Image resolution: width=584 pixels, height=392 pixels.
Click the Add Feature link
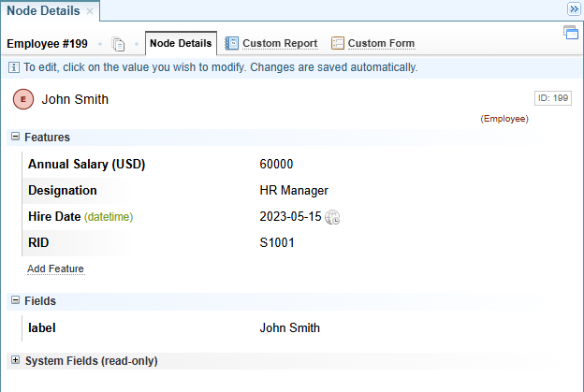[x=55, y=269]
